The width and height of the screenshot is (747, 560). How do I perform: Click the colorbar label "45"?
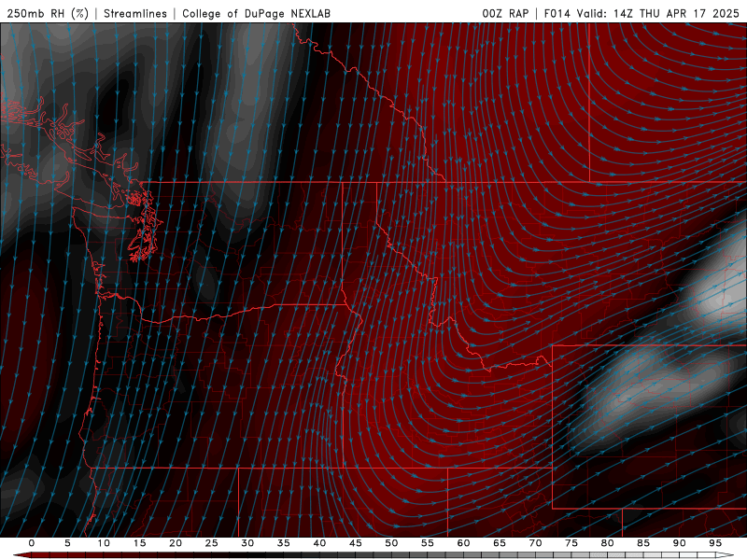356,543
